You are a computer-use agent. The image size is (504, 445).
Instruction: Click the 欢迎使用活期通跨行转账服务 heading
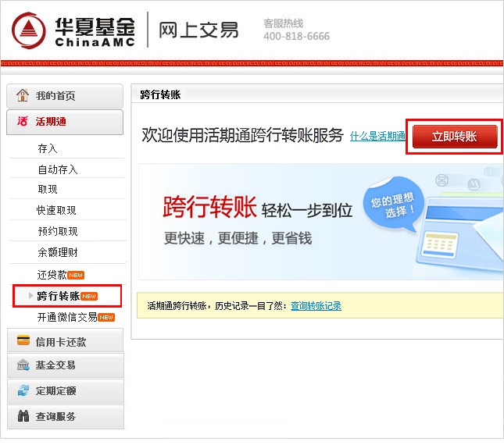pos(243,135)
